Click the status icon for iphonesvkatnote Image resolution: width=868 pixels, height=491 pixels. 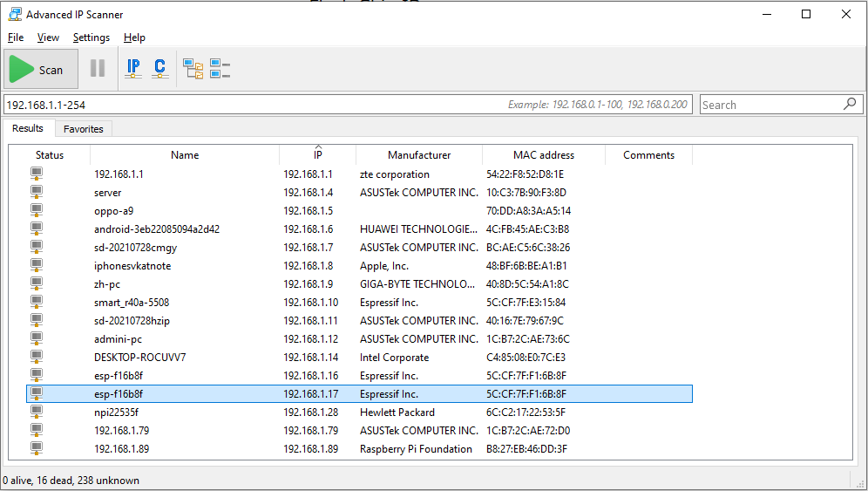(37, 265)
